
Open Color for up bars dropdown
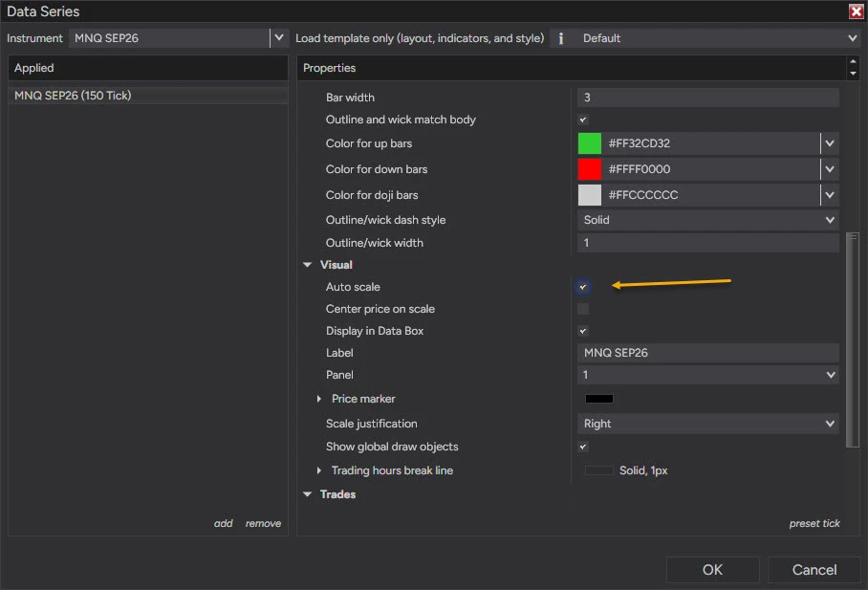(829, 143)
